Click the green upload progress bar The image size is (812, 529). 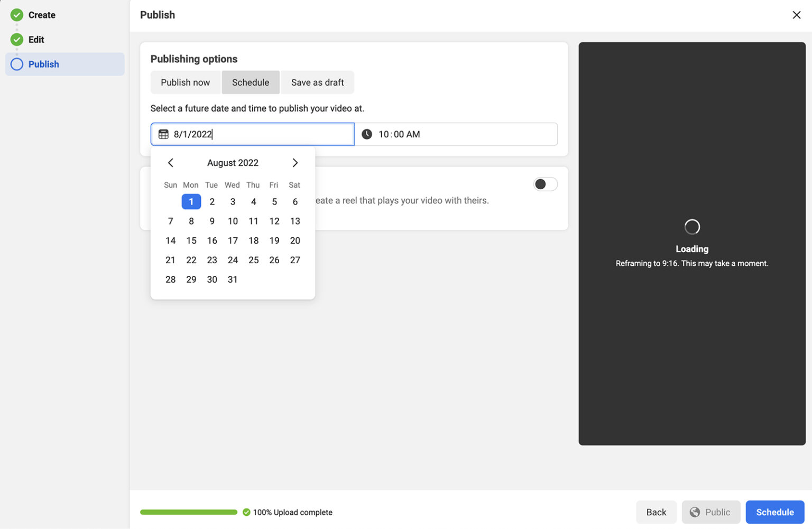click(189, 512)
